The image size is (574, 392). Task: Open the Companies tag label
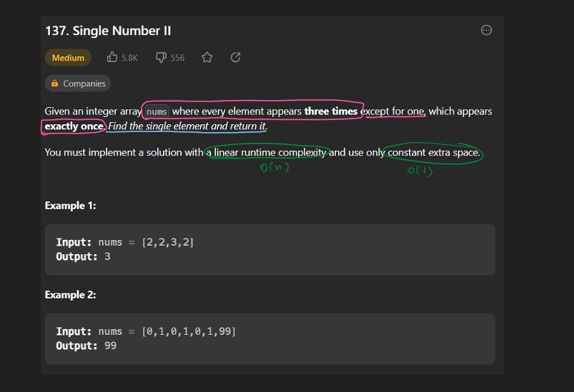(x=84, y=84)
